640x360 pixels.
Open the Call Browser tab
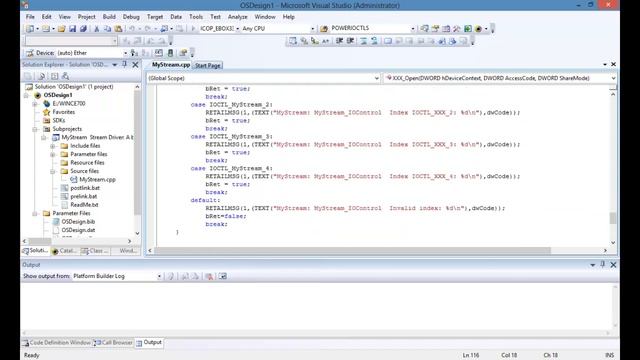[x=113, y=343]
